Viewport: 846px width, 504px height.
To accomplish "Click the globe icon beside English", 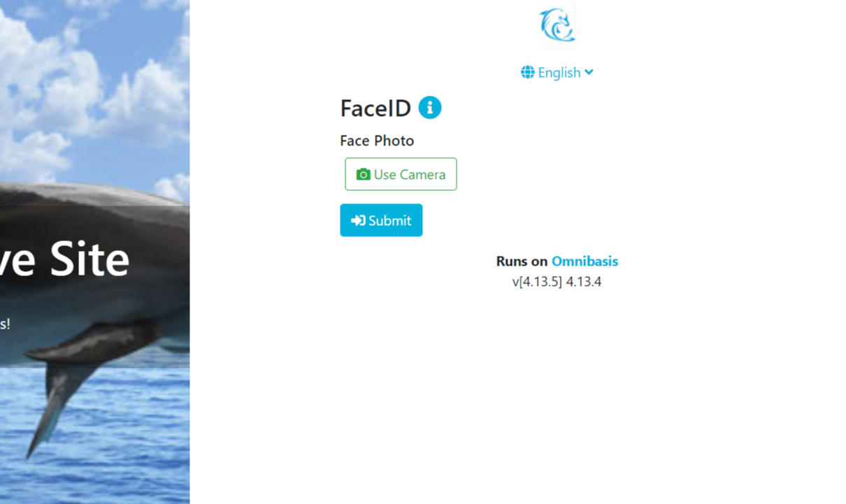I will [527, 72].
